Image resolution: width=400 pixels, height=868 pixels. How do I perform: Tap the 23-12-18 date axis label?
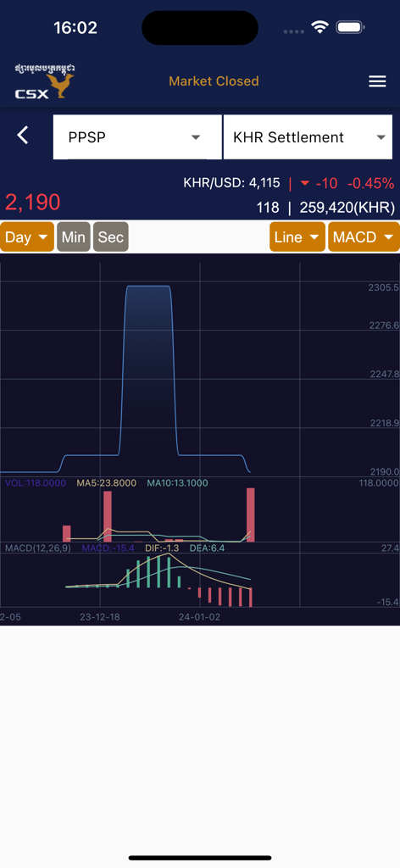point(100,617)
